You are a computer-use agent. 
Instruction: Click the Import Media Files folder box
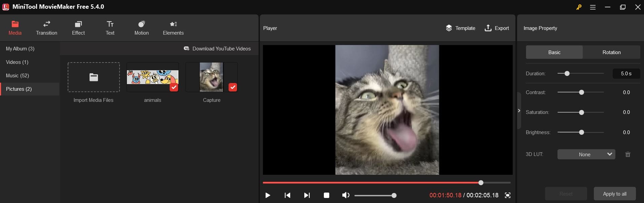(x=94, y=77)
